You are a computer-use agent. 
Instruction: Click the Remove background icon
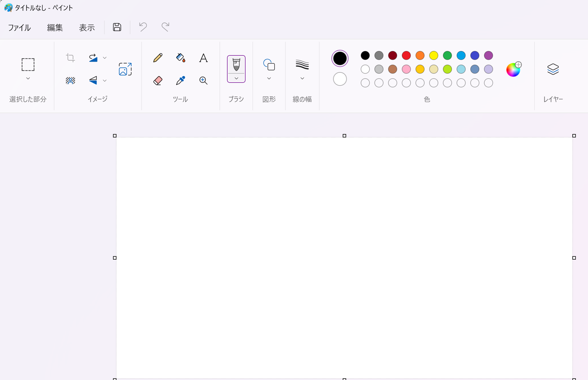pyautogui.click(x=70, y=80)
